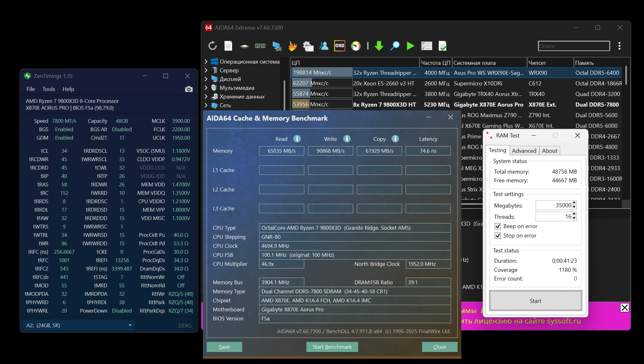
Task: Click the green play start icon
Action: (x=411, y=46)
